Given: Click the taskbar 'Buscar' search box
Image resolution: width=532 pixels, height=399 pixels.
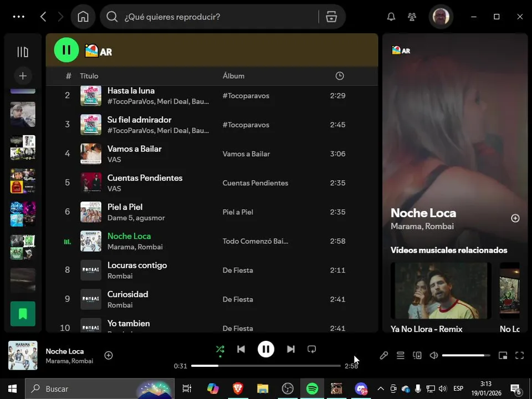Looking at the screenshot, I should coord(100,389).
